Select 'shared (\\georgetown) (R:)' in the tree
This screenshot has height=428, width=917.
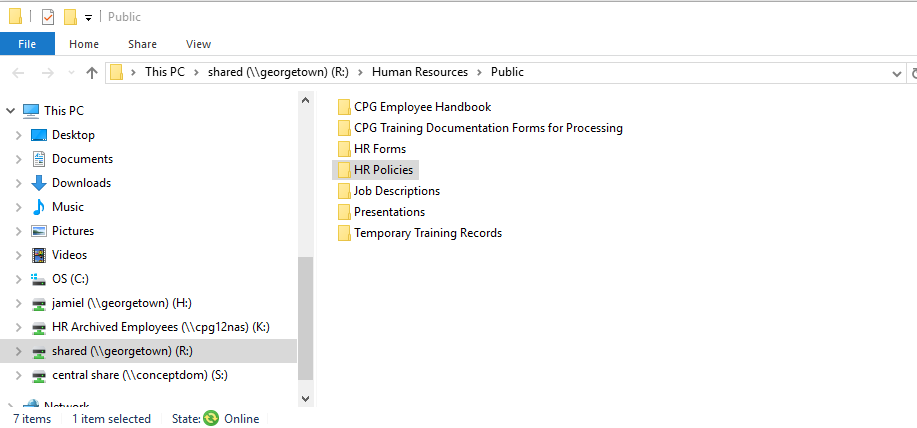click(122, 351)
